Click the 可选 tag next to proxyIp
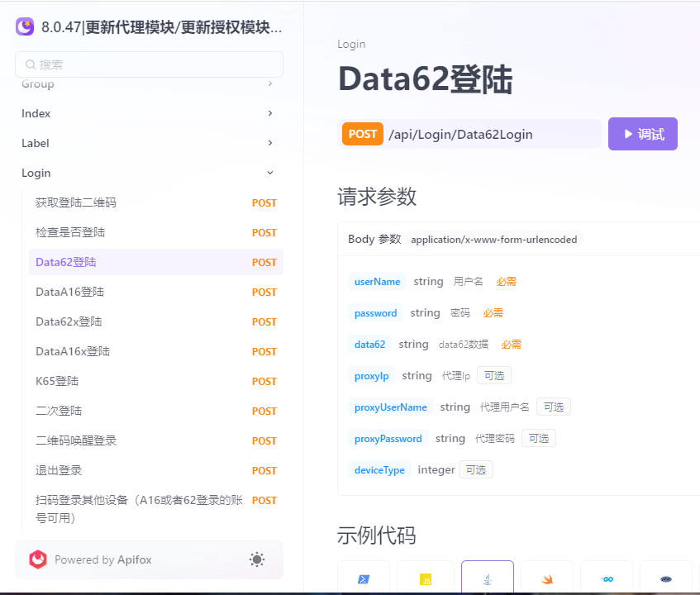The width and height of the screenshot is (700, 595). point(493,375)
